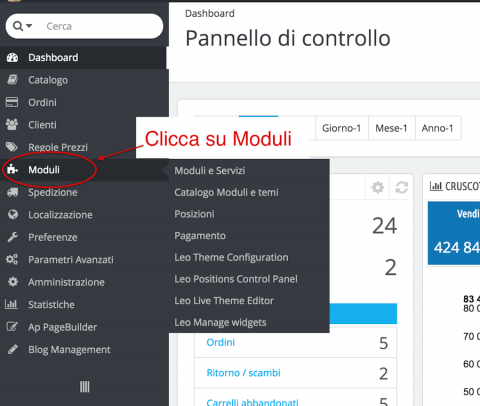Click the Preferenze wrench icon
The image size is (480, 406).
(x=13, y=237)
